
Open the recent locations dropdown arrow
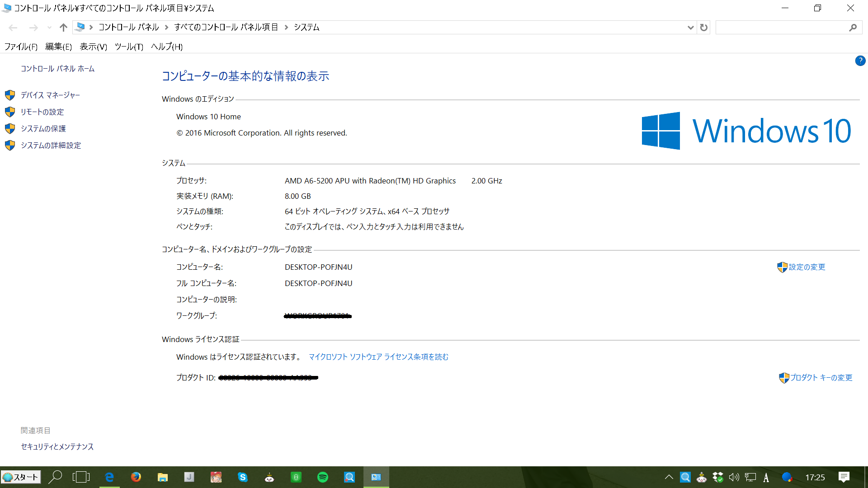click(49, 28)
